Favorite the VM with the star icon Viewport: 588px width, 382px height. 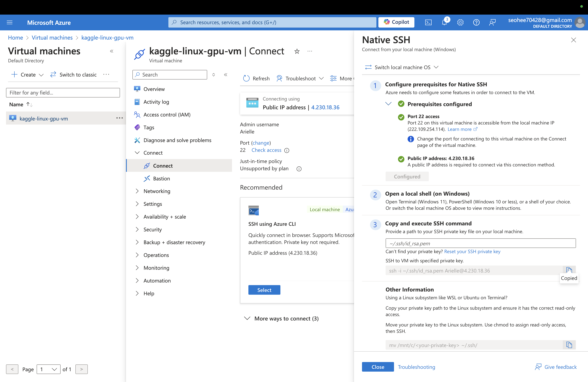tap(297, 51)
